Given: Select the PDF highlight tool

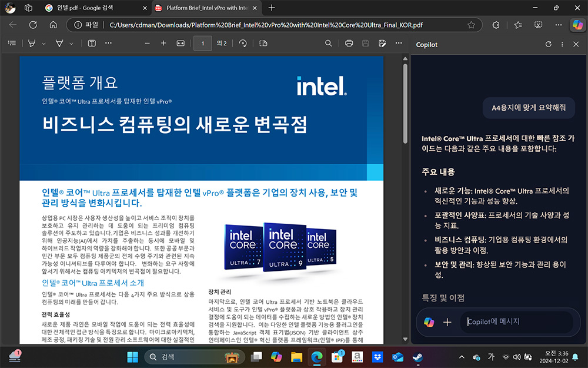Looking at the screenshot, I should click(32, 43).
